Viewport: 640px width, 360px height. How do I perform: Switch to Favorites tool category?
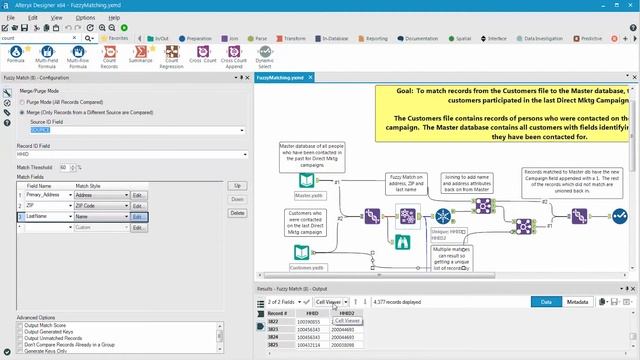coord(114,38)
